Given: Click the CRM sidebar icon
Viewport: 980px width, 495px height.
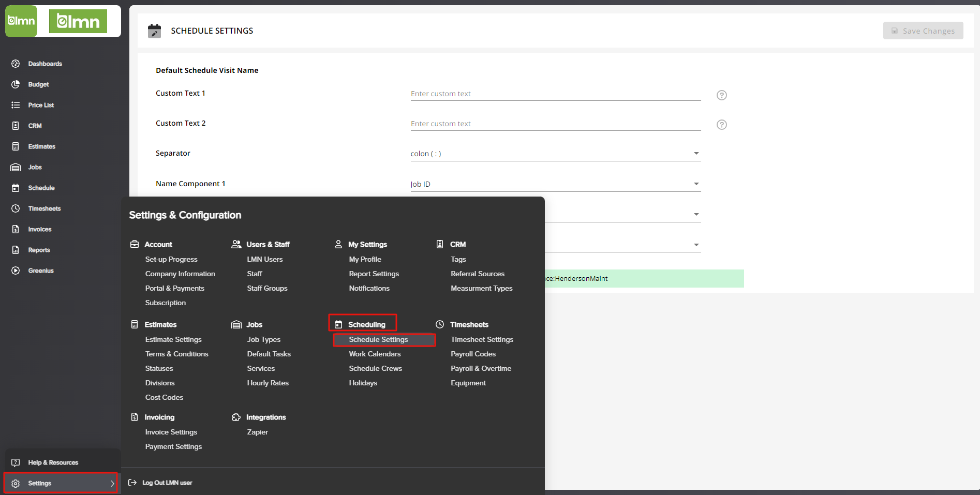Looking at the screenshot, I should 16,126.
